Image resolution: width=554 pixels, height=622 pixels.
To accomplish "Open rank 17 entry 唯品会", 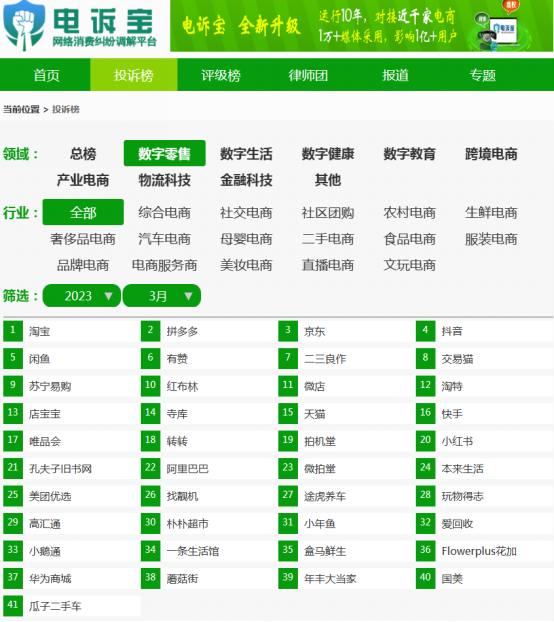I will pos(45,441).
